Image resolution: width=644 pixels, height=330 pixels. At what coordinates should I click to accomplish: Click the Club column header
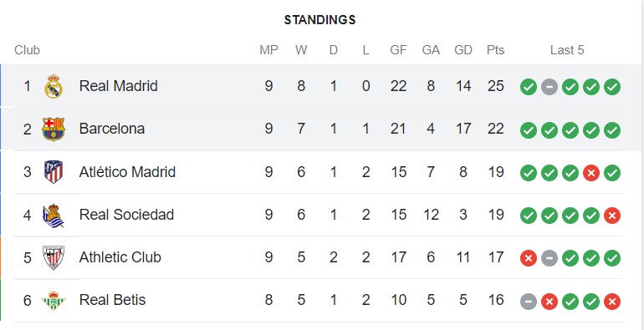pos(27,50)
